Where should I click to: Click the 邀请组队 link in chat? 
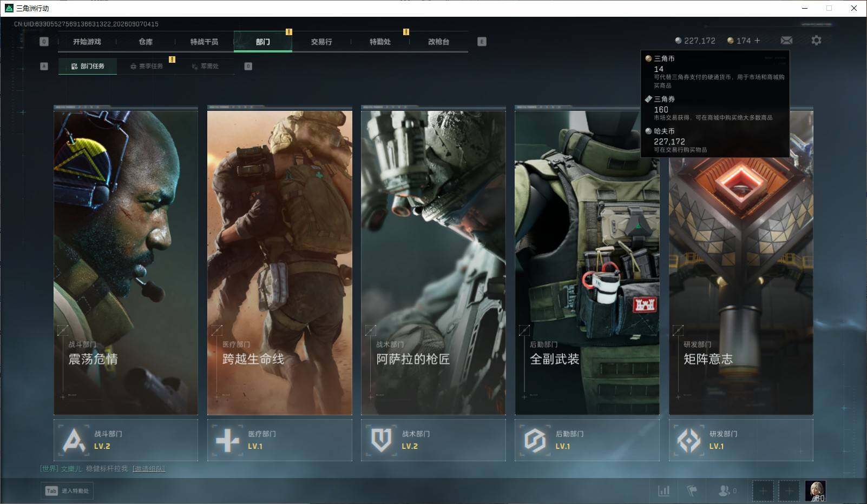click(149, 469)
